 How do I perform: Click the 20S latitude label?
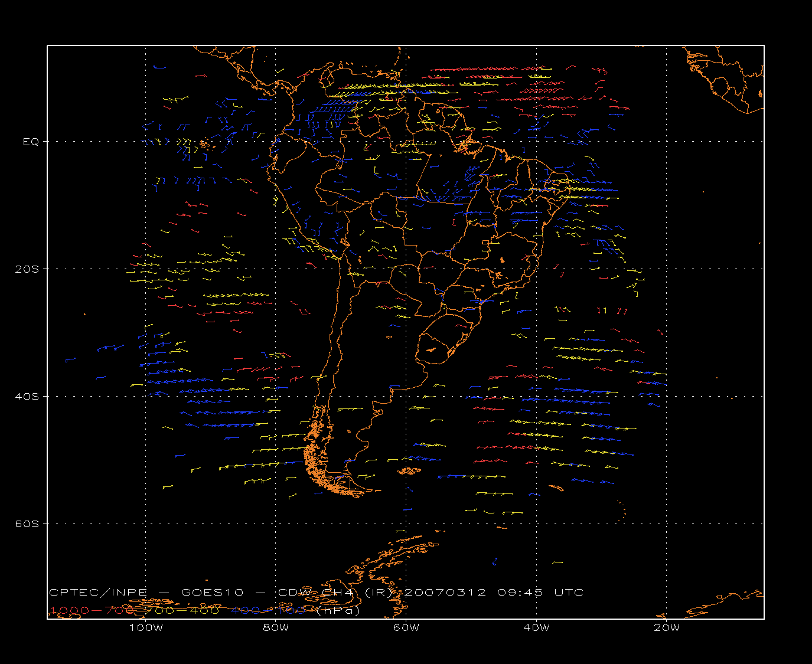coord(27,269)
